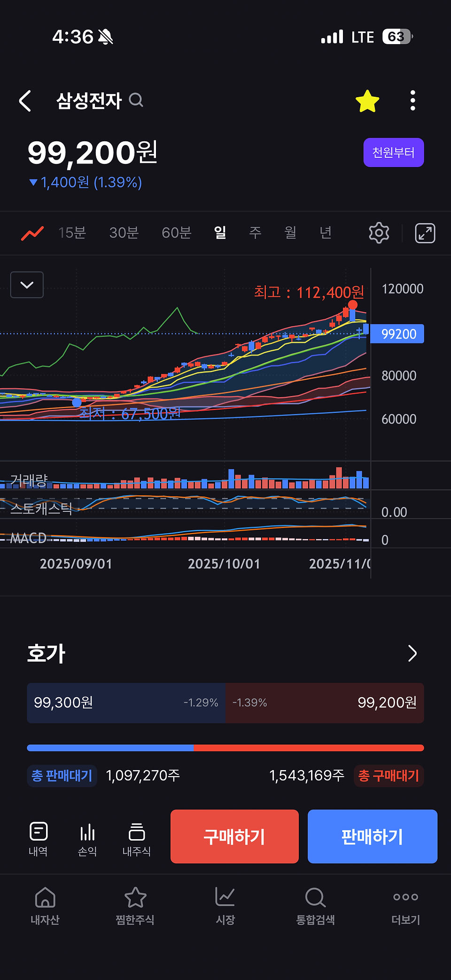Viewport: 451px width, 980px height.
Task: Select the 일 daily chart tab
Action: click(220, 232)
